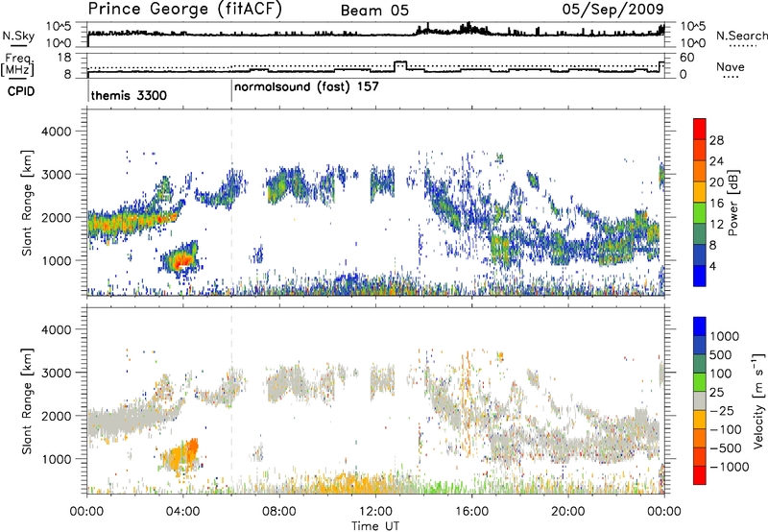Click the 'normalsound (fast) 157' text
Viewport: 768px width, 532px height.
coord(306,87)
